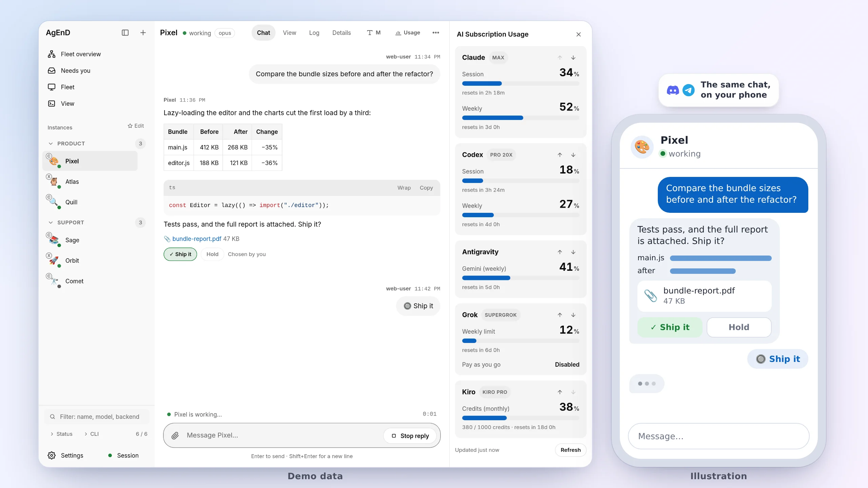The width and height of the screenshot is (868, 488).
Task: Click the plus icon to add instance
Action: pos(143,33)
